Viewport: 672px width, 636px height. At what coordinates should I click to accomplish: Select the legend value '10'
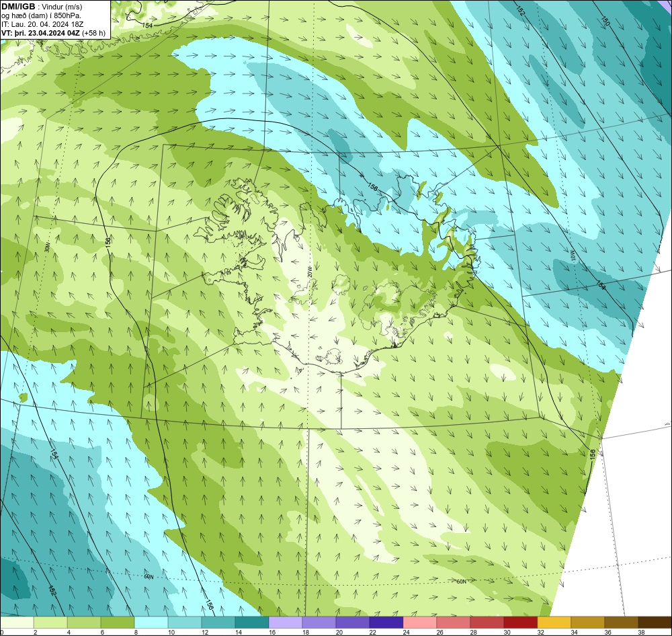pos(171,632)
